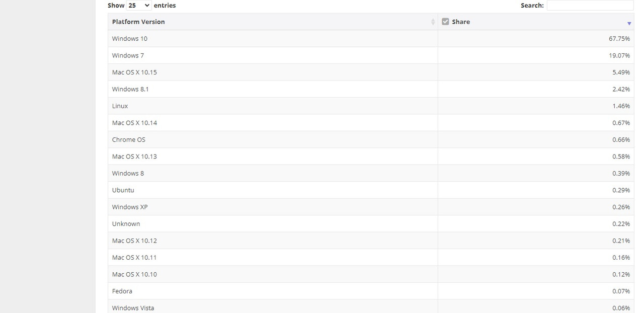Click the 0.29% share value
This screenshot has height=313, width=644.
click(621, 190)
